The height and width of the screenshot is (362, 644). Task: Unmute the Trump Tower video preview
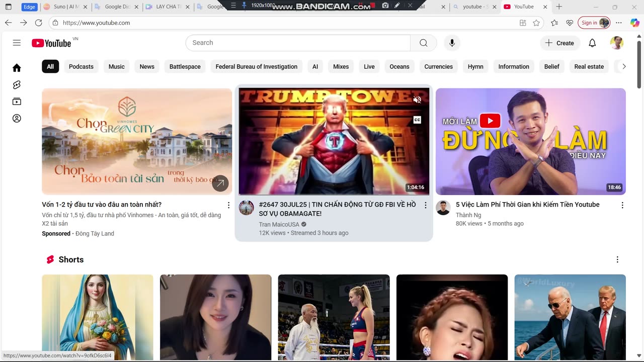pyautogui.click(x=417, y=100)
